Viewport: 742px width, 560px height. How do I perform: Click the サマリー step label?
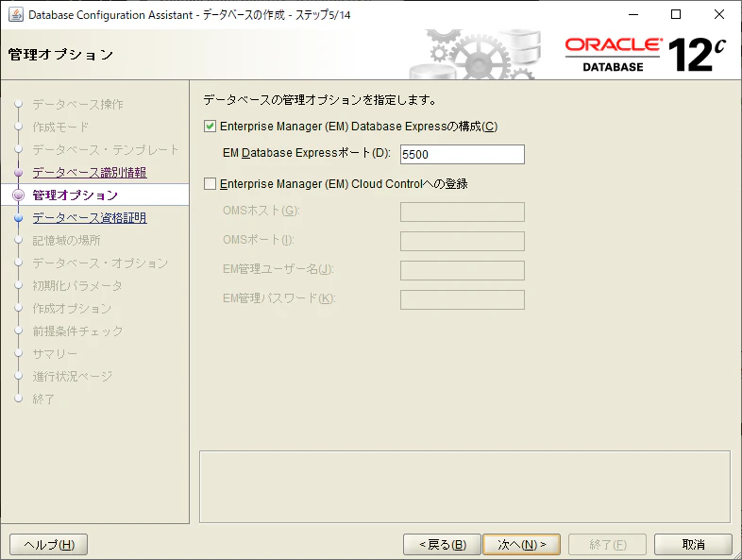point(55,354)
